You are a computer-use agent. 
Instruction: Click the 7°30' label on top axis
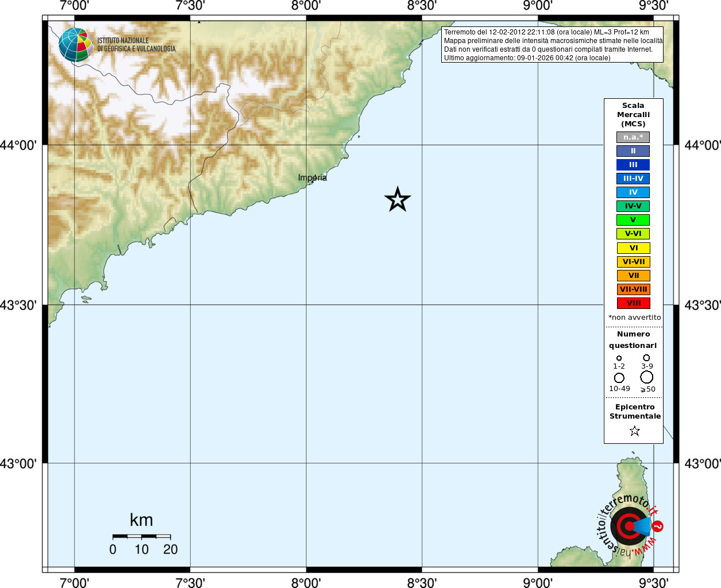tap(190, 6)
